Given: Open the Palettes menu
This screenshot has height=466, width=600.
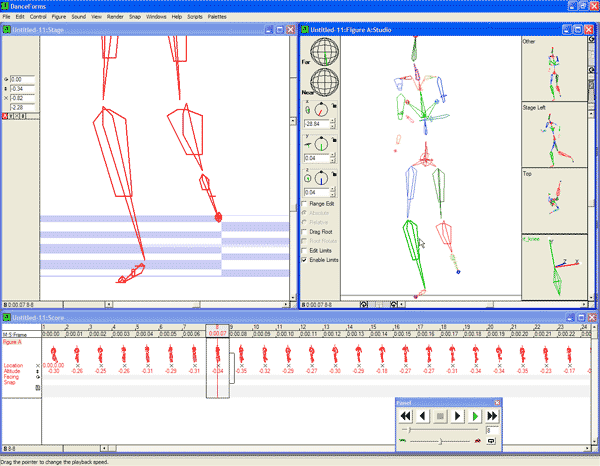Looking at the screenshot, I should (217, 17).
